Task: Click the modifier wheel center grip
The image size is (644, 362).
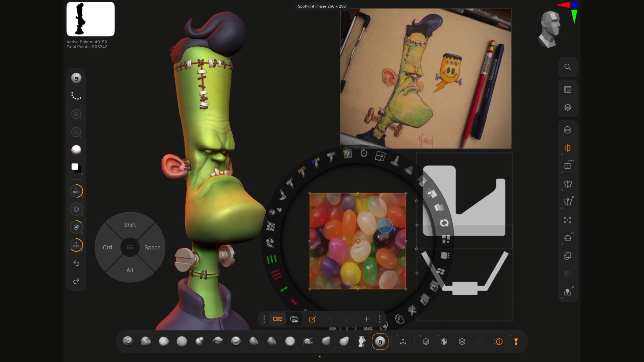Action: point(130,247)
